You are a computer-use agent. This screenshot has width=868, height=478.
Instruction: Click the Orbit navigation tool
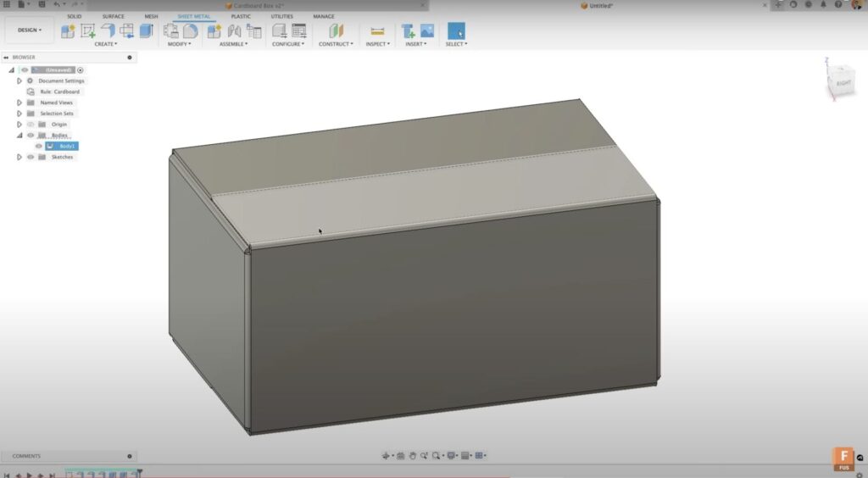coord(386,456)
